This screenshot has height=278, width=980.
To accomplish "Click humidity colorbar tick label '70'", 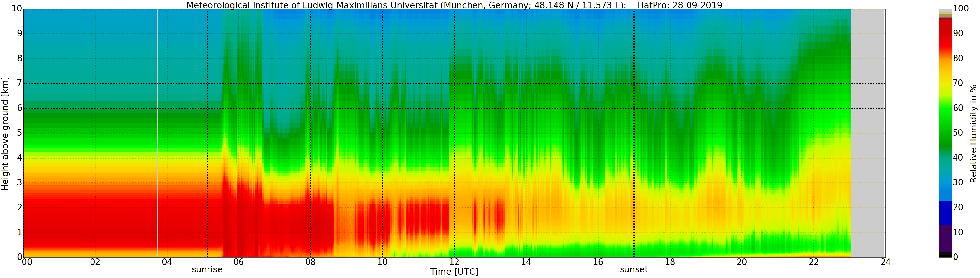I will (958, 83).
